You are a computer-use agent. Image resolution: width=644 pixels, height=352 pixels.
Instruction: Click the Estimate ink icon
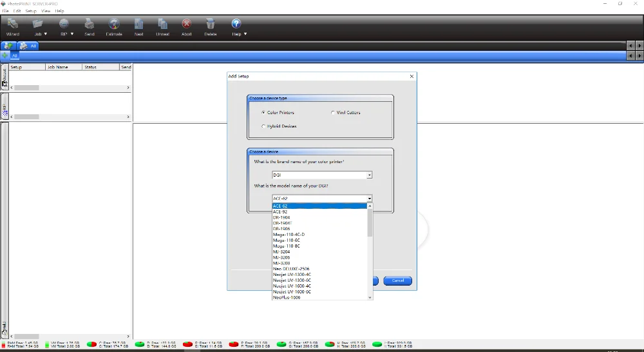tap(114, 24)
